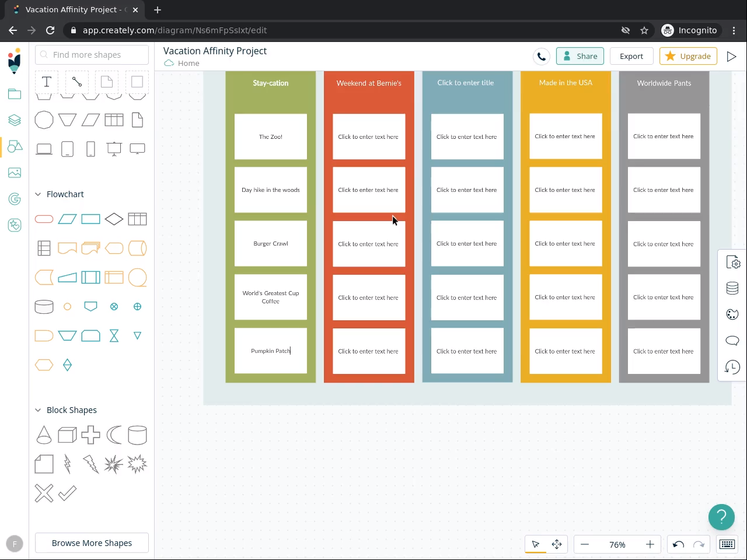Collapse the Flowchart shapes section
Image resolution: width=747 pixels, height=560 pixels.
pyautogui.click(x=39, y=194)
